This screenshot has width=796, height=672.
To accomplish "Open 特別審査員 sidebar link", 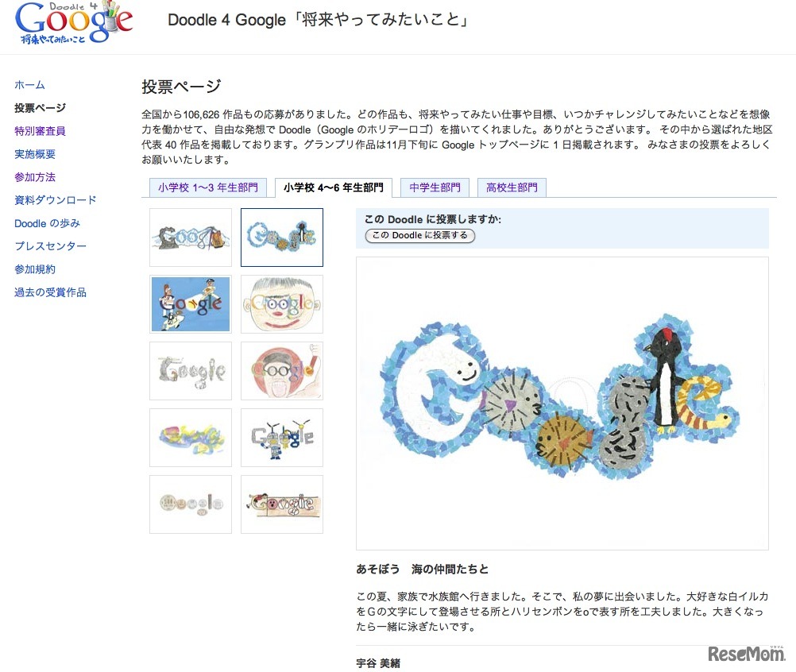I will 40,131.
